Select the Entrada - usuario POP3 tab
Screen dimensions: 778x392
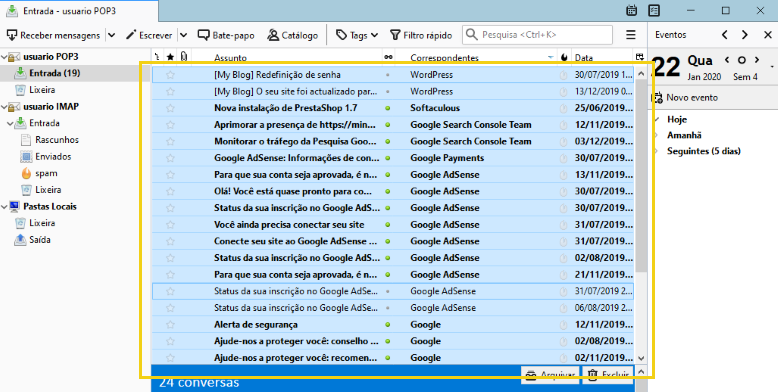click(79, 10)
